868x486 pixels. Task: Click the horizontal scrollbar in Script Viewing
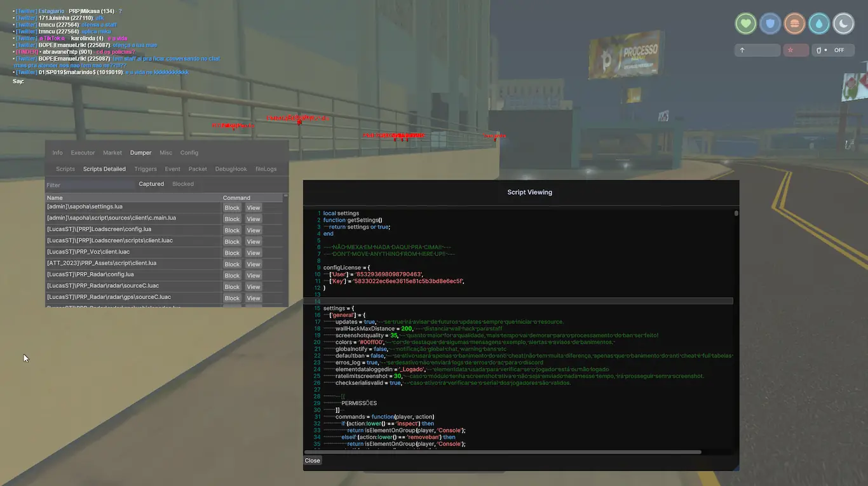pos(502,452)
